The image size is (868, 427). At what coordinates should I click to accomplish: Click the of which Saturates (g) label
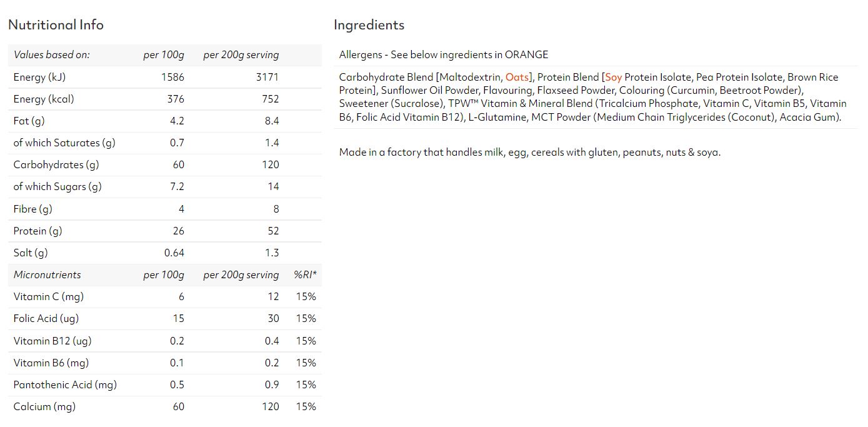(64, 143)
